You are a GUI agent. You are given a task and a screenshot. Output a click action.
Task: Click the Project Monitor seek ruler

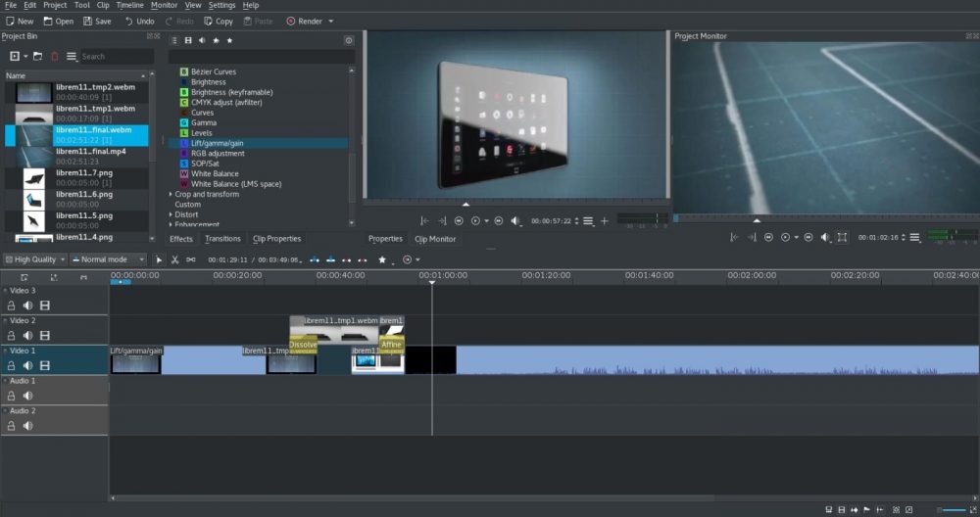[x=825, y=219]
